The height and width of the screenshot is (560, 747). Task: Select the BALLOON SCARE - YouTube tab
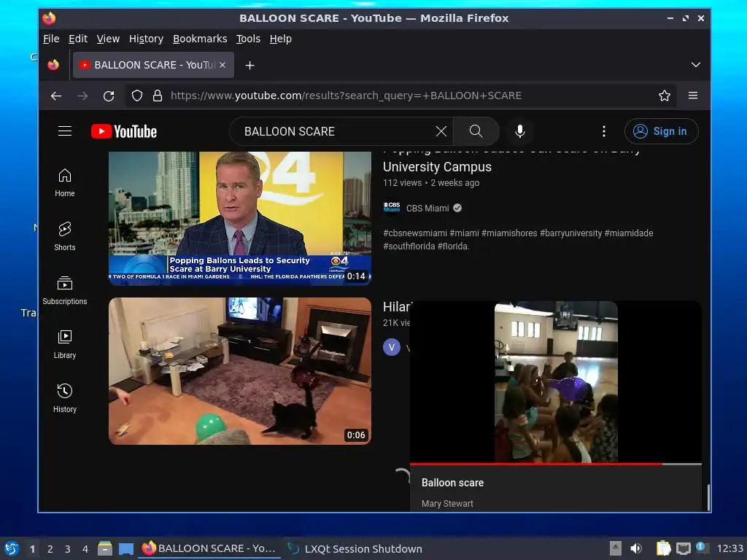(x=153, y=65)
